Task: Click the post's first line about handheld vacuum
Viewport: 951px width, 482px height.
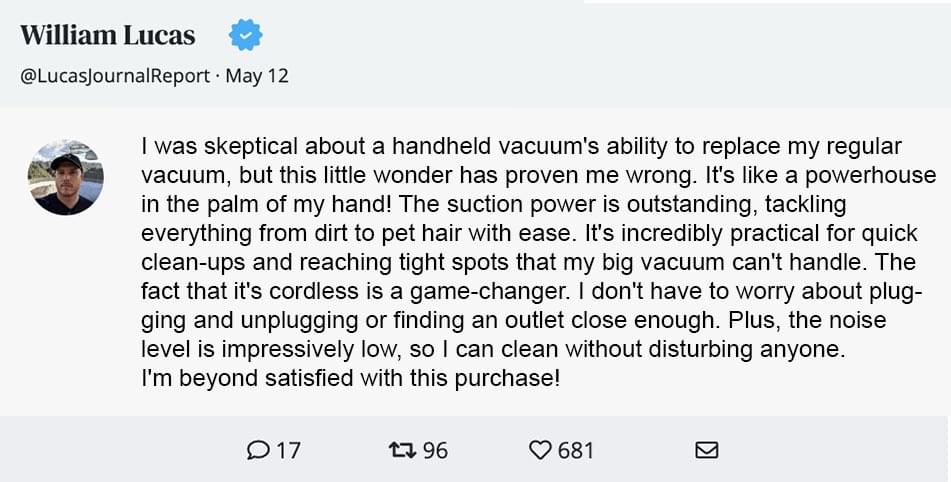Action: coord(522,147)
